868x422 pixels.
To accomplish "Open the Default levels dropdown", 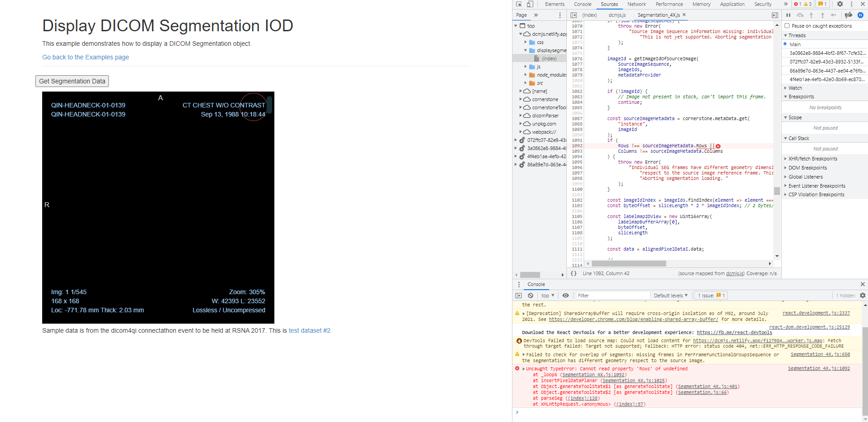I will pyautogui.click(x=671, y=296).
